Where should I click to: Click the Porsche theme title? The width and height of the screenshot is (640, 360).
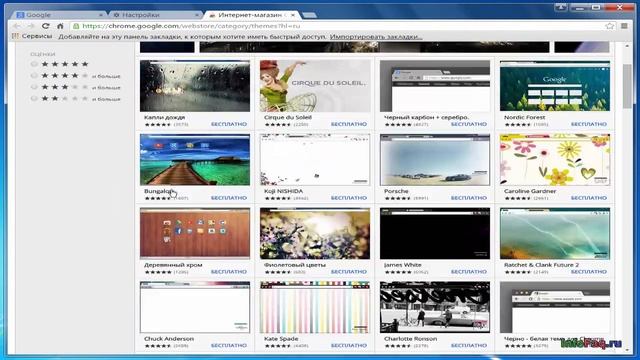pyautogui.click(x=396, y=191)
